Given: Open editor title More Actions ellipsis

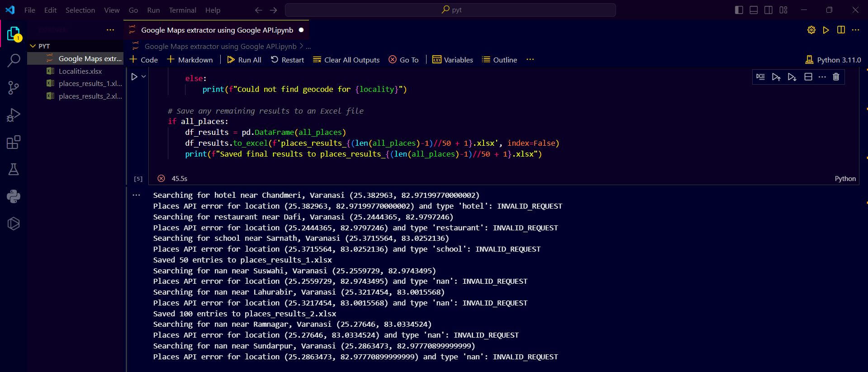Looking at the screenshot, I should point(855,30).
